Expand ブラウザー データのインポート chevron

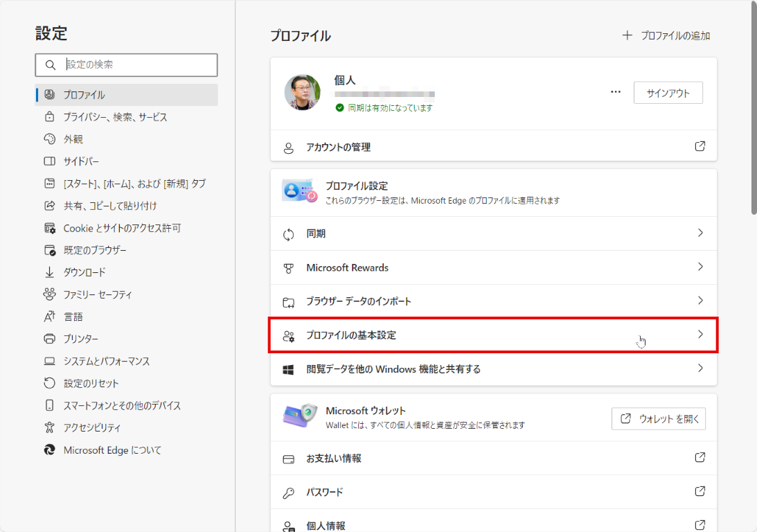point(700,301)
